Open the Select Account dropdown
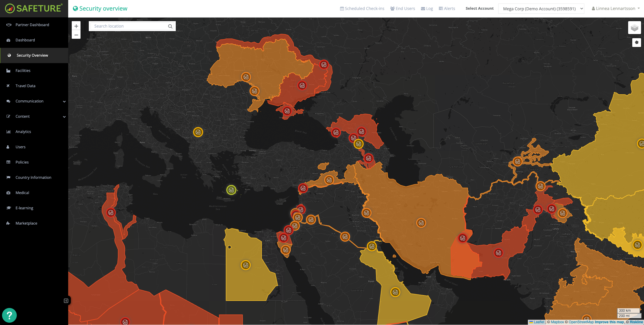The height and width of the screenshot is (325, 644). click(x=541, y=9)
